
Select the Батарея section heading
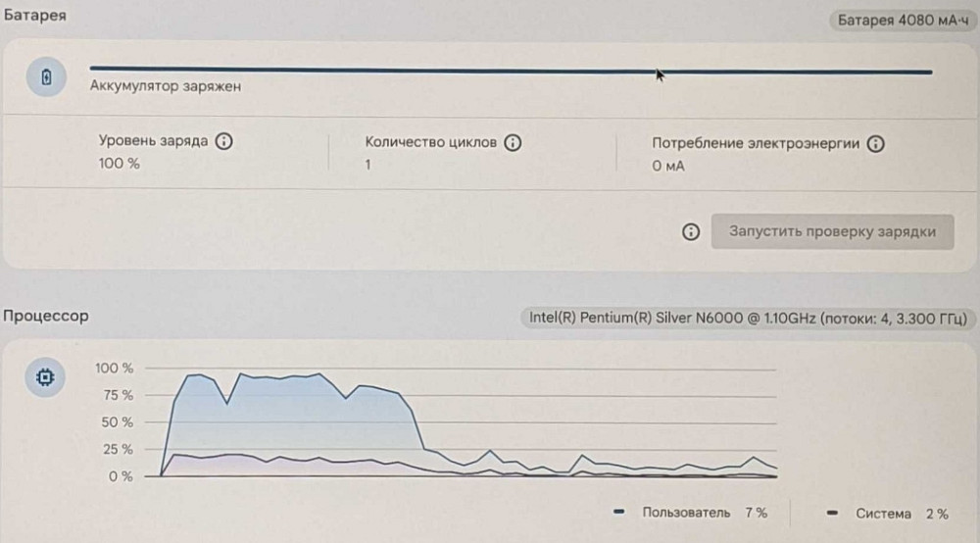point(35,17)
